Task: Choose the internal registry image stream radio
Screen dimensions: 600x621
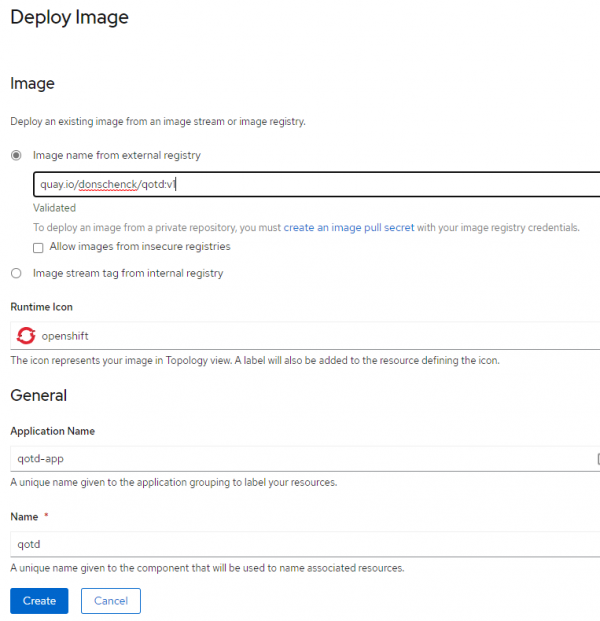Action: pyautogui.click(x=16, y=273)
